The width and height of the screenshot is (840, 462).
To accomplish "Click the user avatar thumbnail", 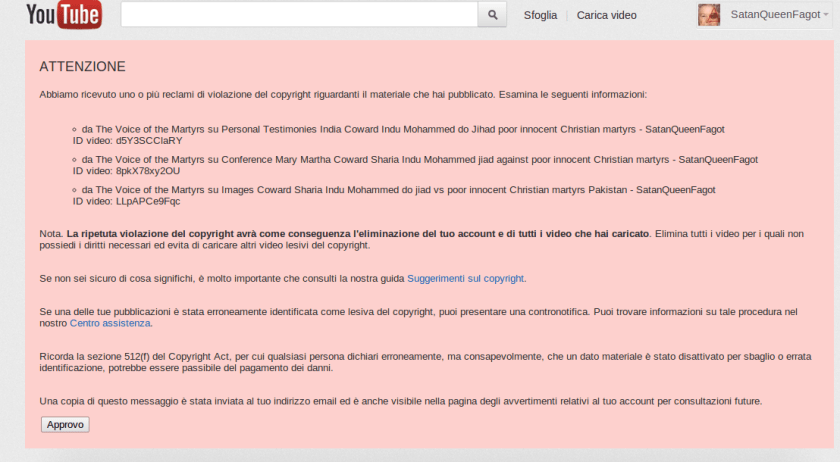I will [708, 15].
